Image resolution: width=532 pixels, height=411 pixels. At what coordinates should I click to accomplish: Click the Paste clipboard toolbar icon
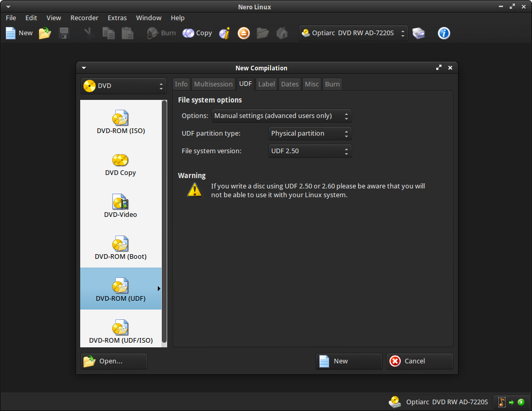(128, 33)
